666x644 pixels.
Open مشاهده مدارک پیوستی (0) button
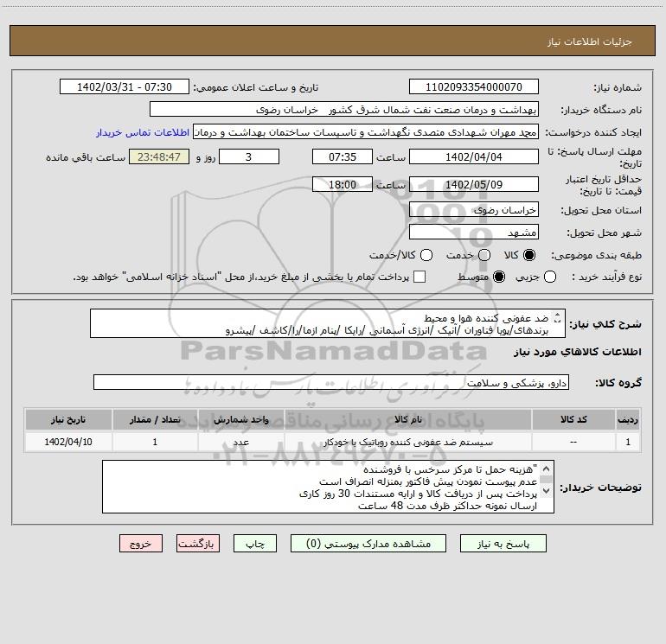[x=368, y=544]
